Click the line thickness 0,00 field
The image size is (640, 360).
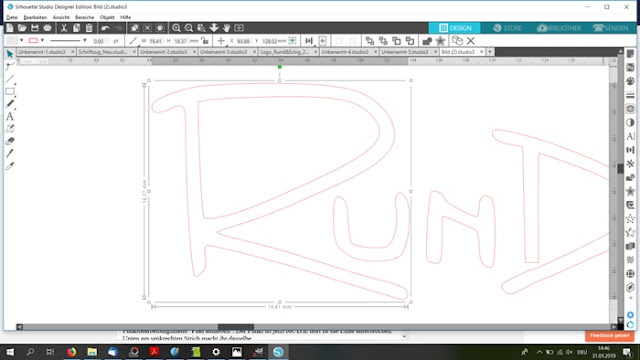101,41
